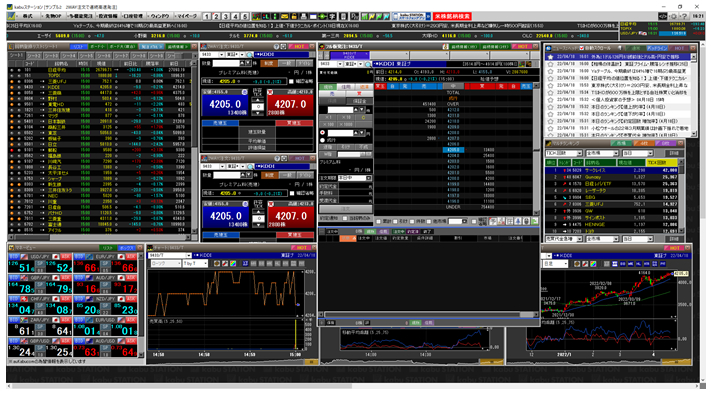Toggle 当該銘柄のみ checkbox

click(345, 219)
